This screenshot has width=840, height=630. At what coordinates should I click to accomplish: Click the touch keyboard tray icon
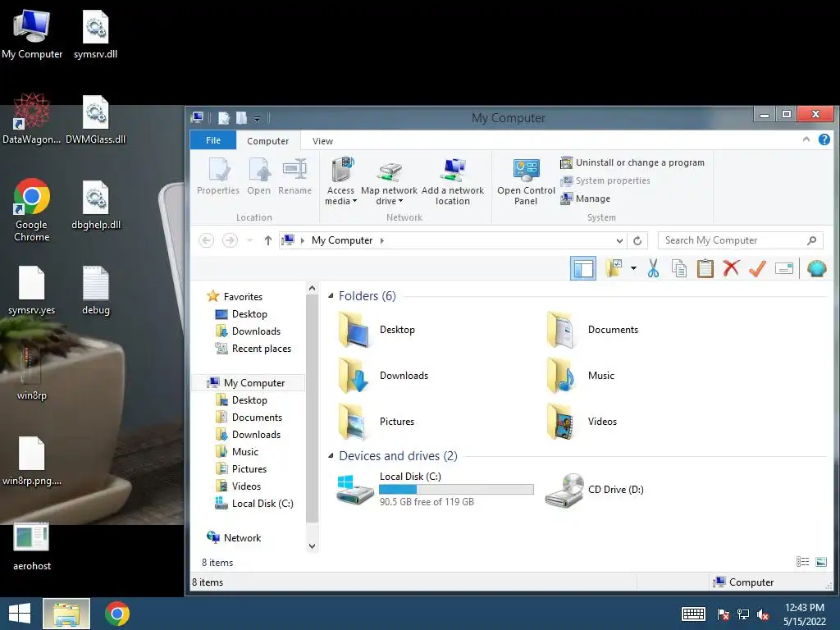coord(693,614)
